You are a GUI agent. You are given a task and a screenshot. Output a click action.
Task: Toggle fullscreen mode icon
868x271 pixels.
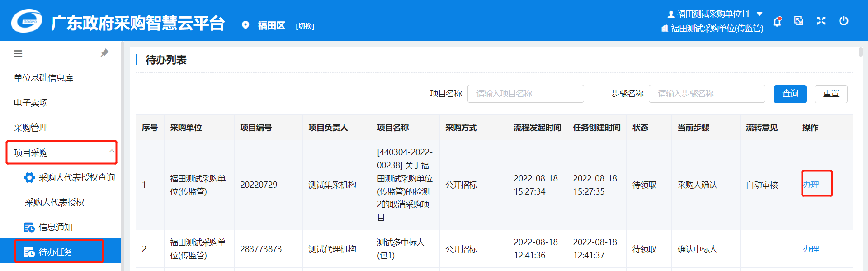[821, 21]
